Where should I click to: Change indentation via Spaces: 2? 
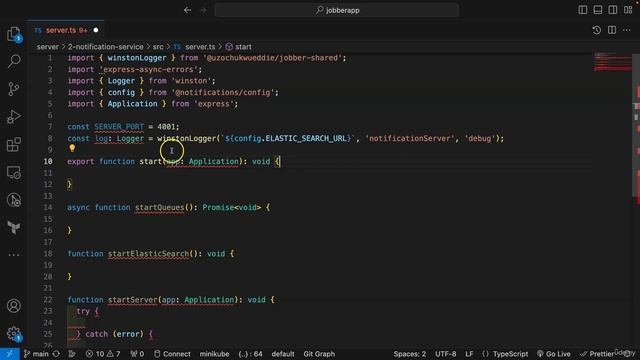pyautogui.click(x=409, y=354)
